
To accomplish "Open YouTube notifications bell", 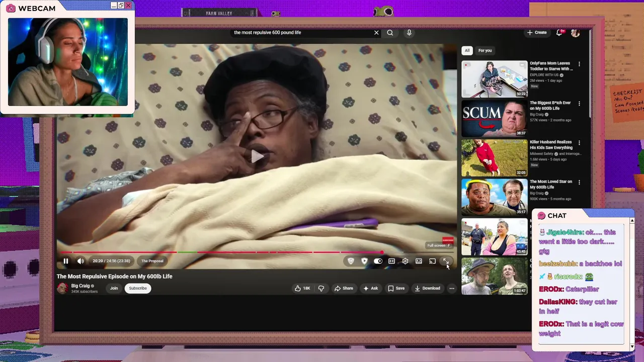I will point(559,33).
